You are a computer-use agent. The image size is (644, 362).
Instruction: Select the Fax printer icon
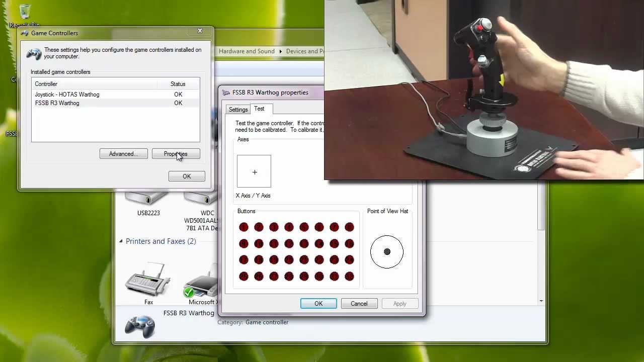click(148, 279)
